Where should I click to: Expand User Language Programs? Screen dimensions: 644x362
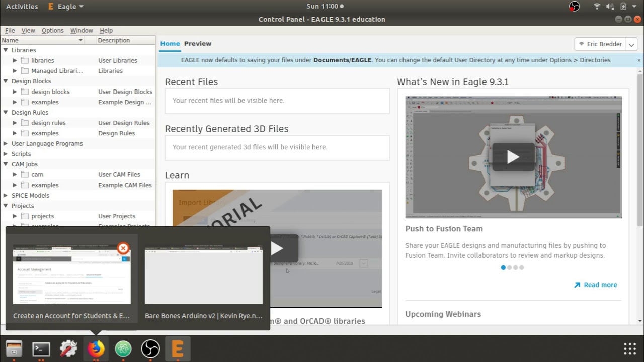[6, 143]
